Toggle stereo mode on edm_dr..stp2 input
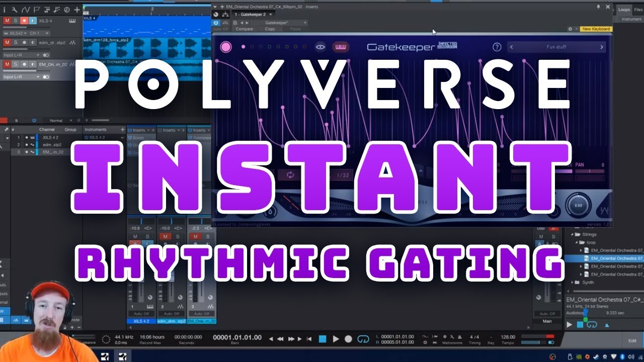644x362 pixels. point(46,55)
